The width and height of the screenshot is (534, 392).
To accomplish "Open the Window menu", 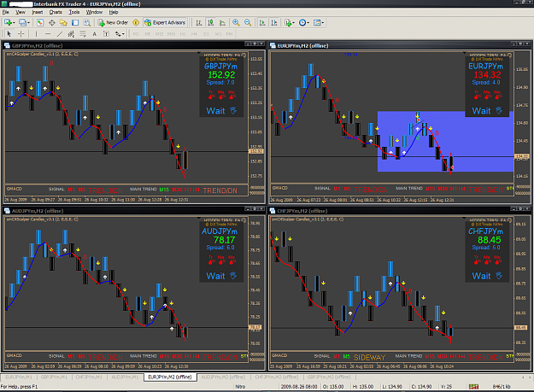I will pyautogui.click(x=94, y=12).
